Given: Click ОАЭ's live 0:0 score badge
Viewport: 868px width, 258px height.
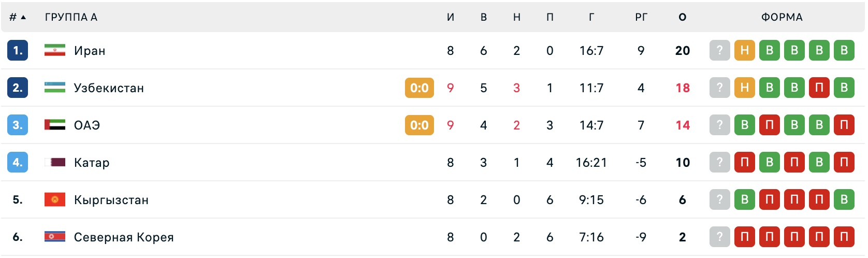Looking at the screenshot, I should tap(419, 125).
